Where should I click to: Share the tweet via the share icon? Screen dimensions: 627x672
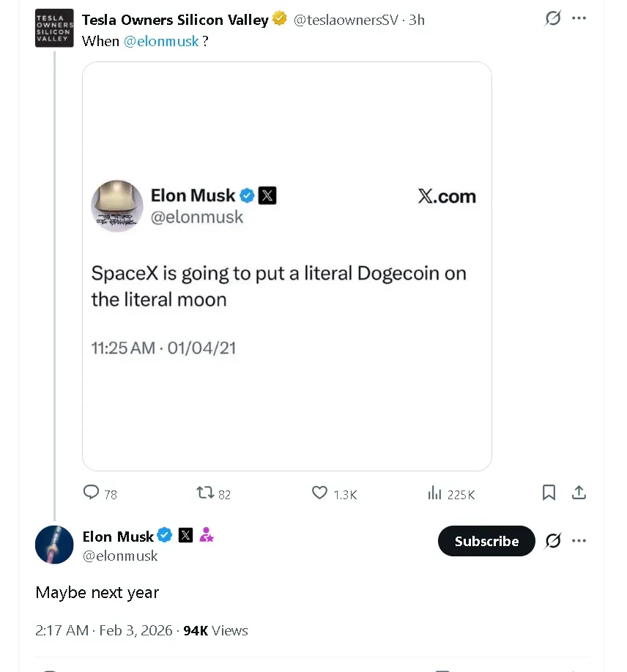(579, 493)
